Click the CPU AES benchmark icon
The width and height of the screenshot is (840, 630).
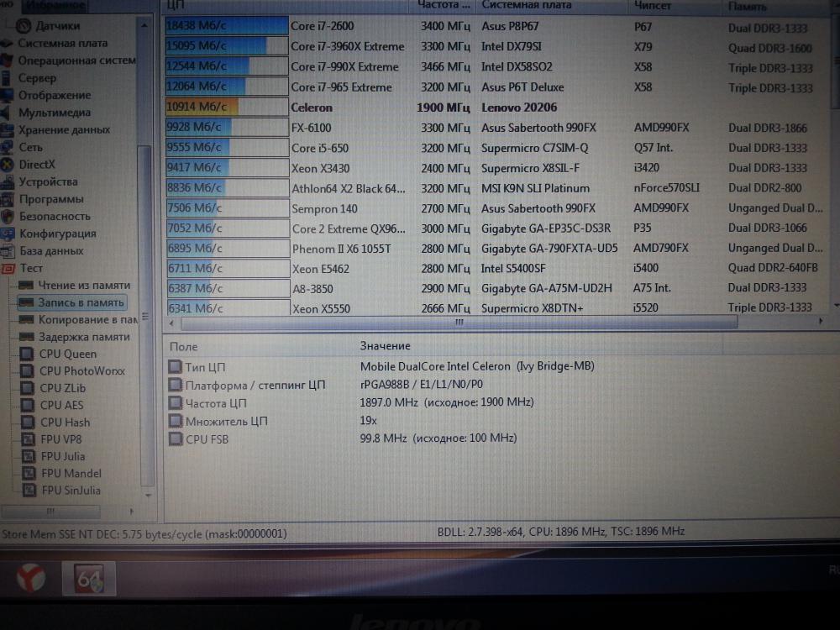click(28, 405)
